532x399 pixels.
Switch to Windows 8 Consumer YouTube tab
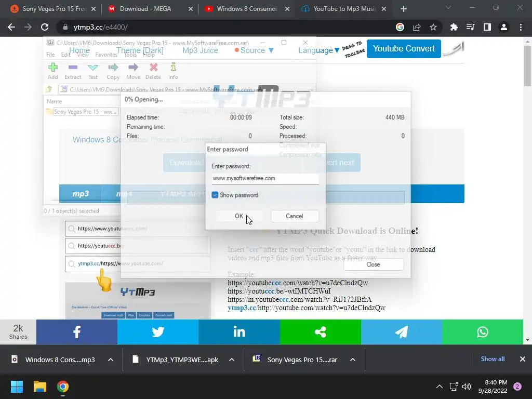(247, 9)
